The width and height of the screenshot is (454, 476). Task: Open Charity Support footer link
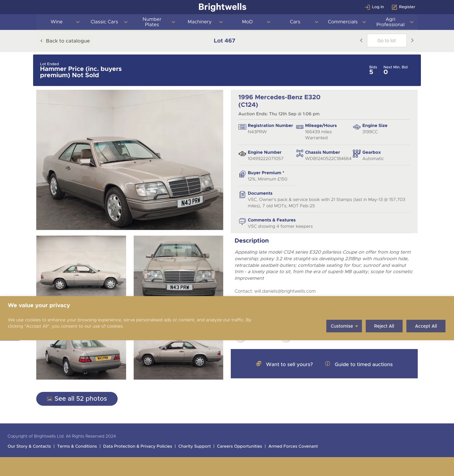pos(195,446)
